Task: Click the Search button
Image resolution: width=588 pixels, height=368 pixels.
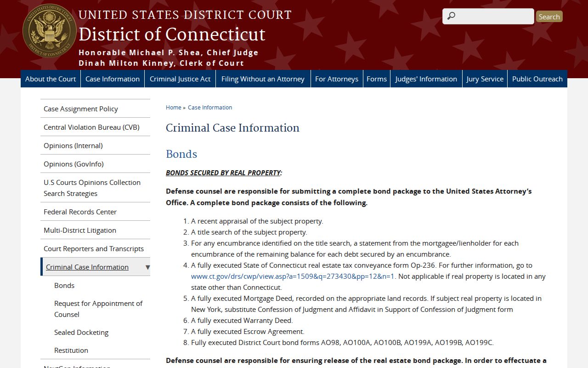Action: pos(549,17)
